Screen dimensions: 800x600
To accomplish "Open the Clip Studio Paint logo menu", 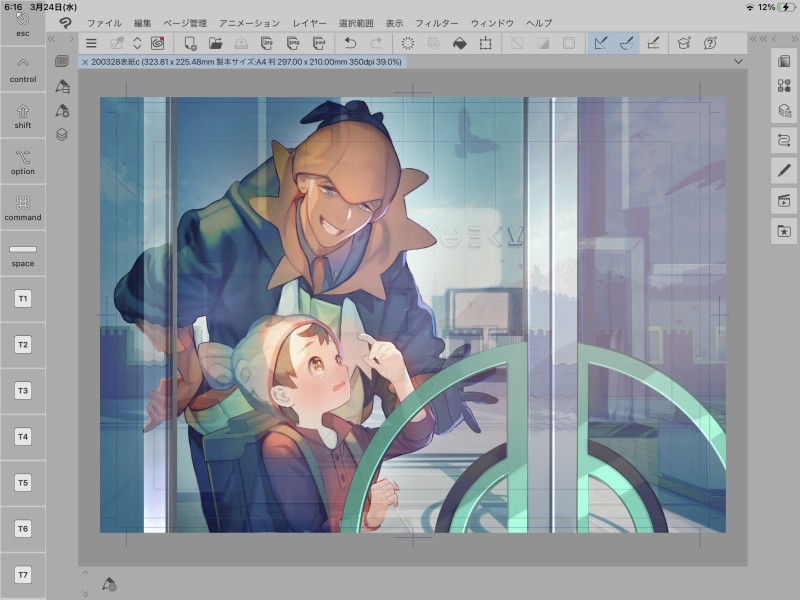I will coord(65,22).
